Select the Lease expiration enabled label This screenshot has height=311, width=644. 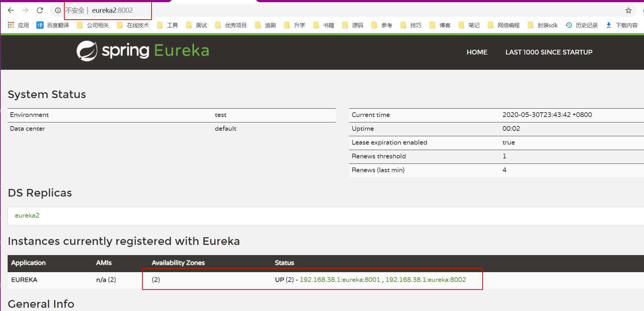(389, 142)
